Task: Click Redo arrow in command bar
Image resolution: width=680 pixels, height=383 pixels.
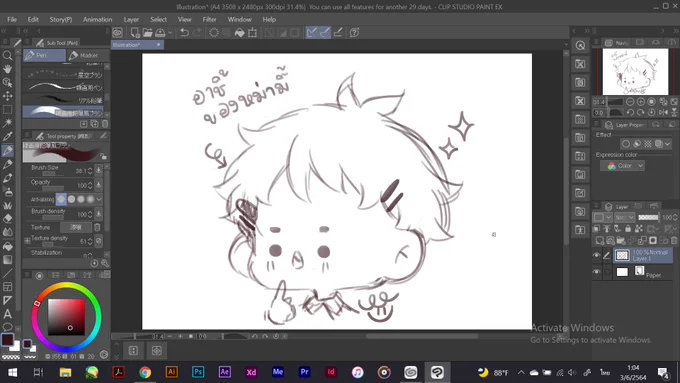Action: (197, 33)
